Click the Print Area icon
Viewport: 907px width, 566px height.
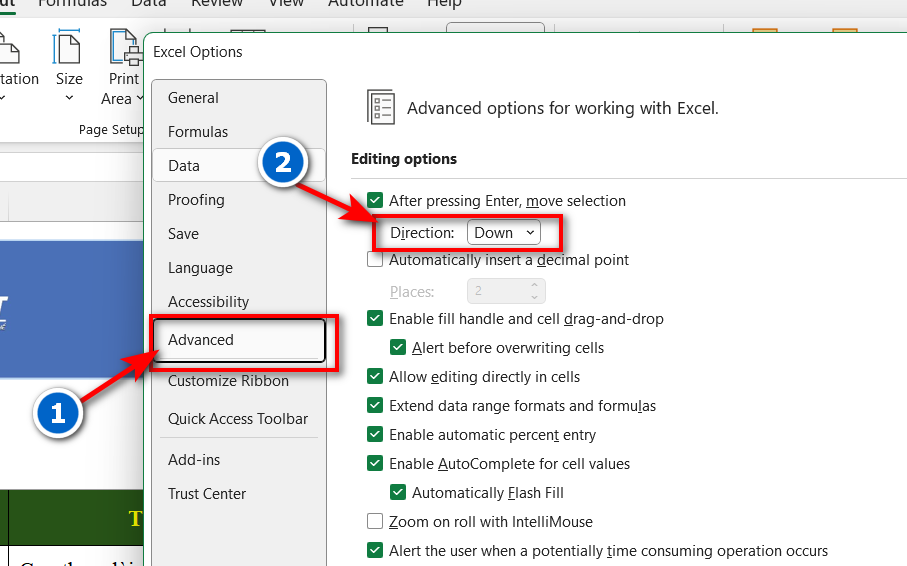click(x=124, y=48)
